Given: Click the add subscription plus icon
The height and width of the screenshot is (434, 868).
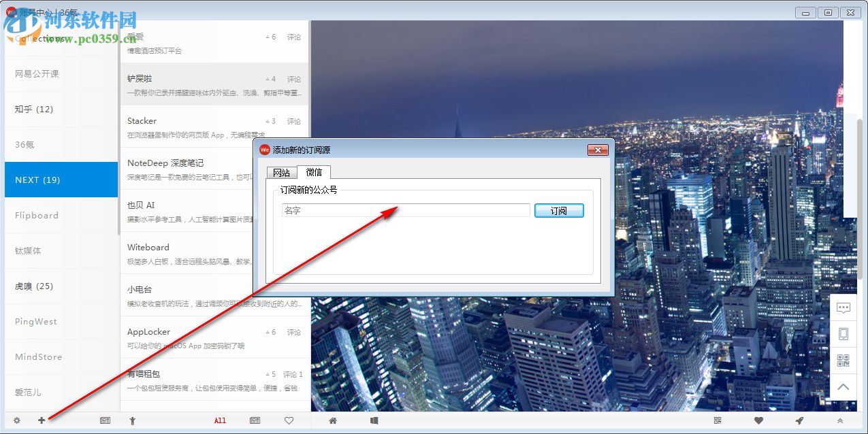Looking at the screenshot, I should point(42,421).
